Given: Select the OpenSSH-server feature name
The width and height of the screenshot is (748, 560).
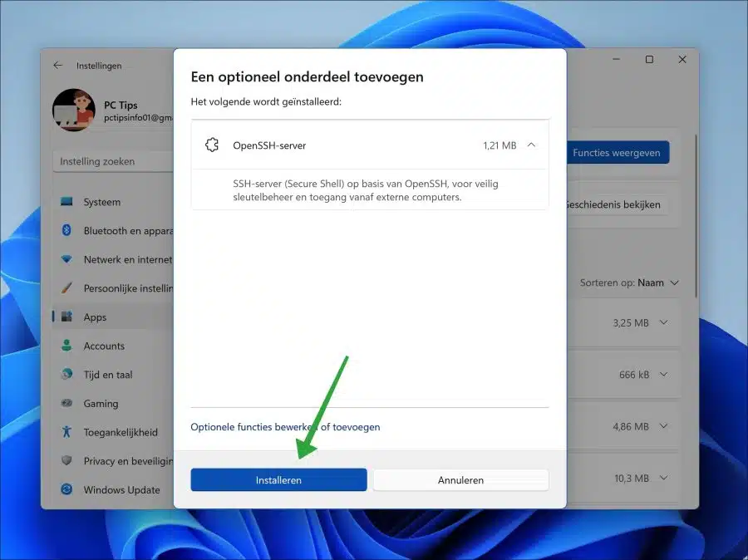Looking at the screenshot, I should tap(269, 145).
